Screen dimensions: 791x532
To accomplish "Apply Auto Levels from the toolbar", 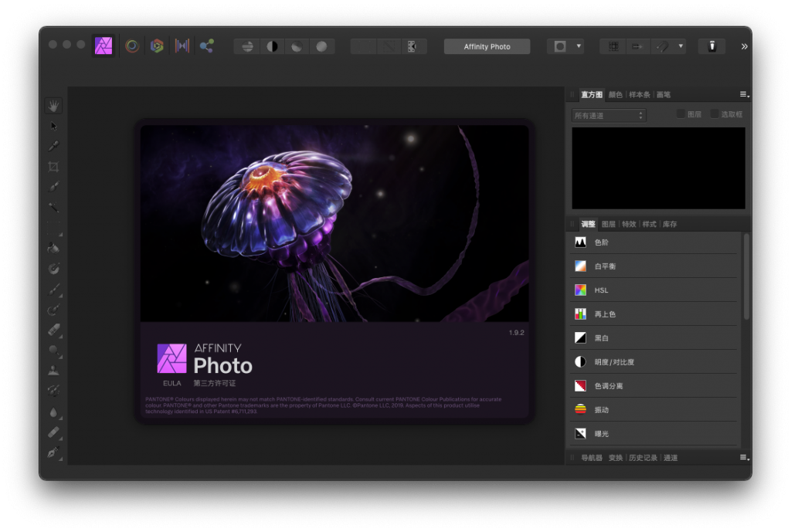I will 247,46.
